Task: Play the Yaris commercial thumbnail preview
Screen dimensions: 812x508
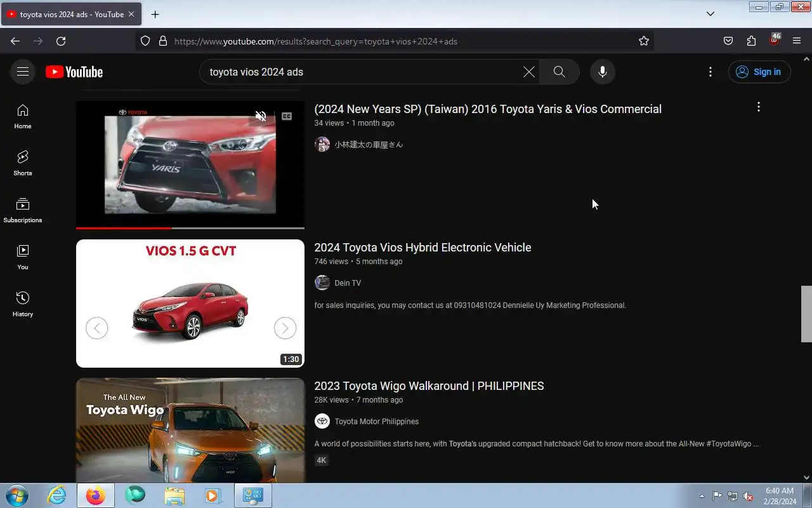Action: (190, 164)
